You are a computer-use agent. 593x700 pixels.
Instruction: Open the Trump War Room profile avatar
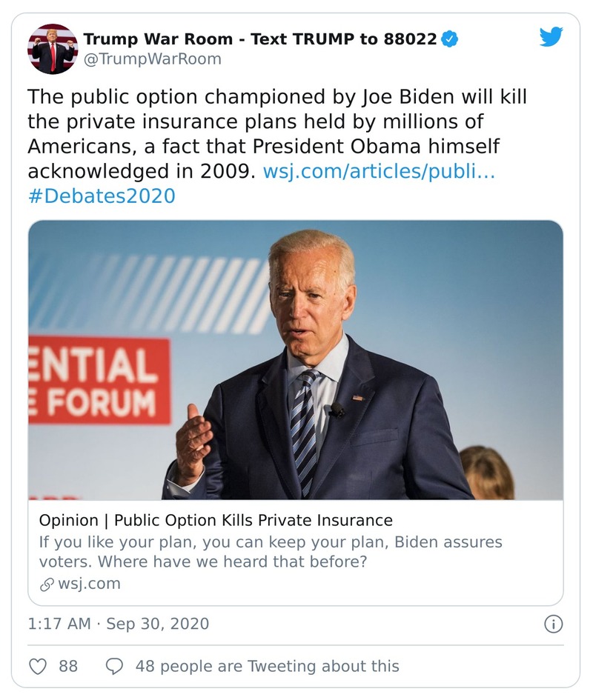coord(53,49)
